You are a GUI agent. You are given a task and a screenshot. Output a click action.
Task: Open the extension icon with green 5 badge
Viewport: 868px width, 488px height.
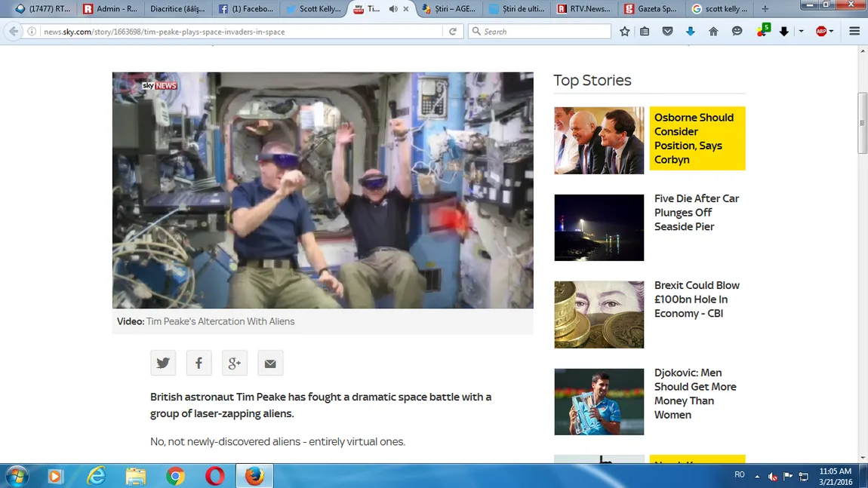763,30
